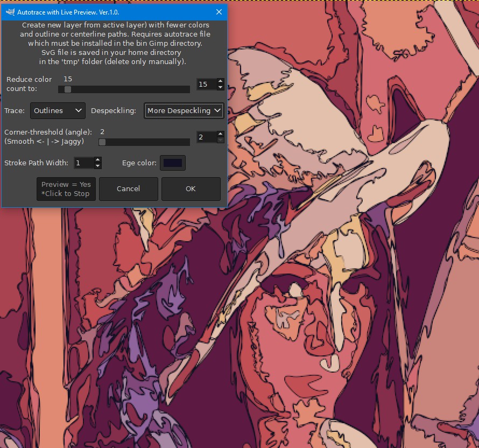Screen dimensions: 479x448
Task: Click the corner-threshold value field showing 2
Action: coord(206,137)
